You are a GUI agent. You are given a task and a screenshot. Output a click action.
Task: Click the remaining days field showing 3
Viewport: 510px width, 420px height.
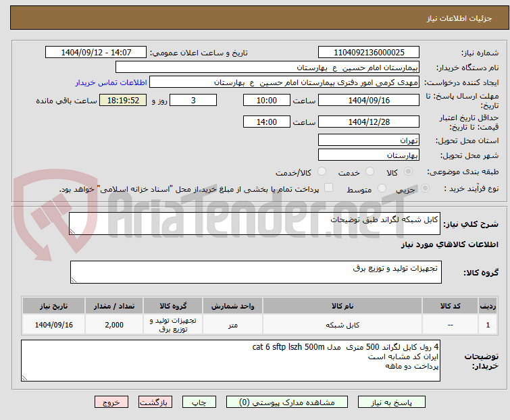pos(193,100)
